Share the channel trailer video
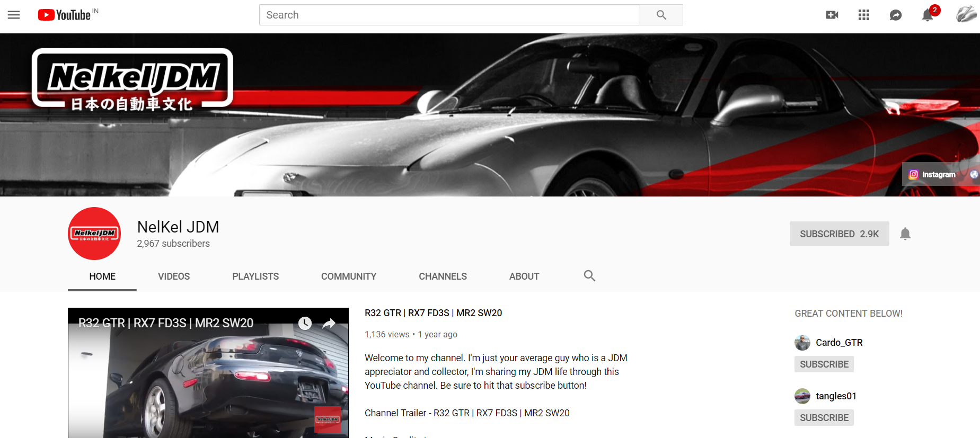 tap(329, 323)
